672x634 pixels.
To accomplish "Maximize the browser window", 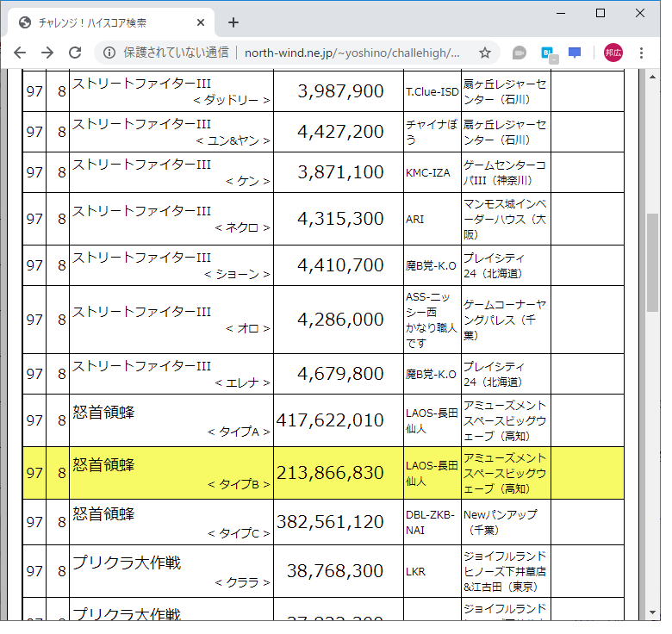I will click(600, 13).
